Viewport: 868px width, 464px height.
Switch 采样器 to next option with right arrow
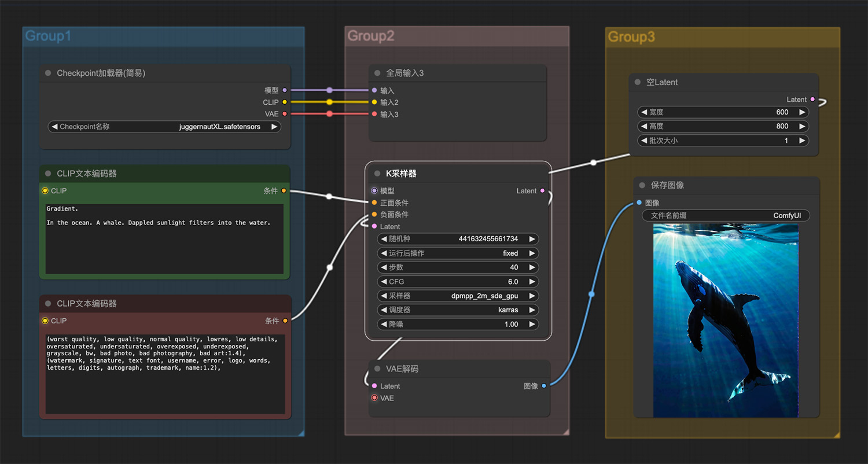[x=532, y=296]
